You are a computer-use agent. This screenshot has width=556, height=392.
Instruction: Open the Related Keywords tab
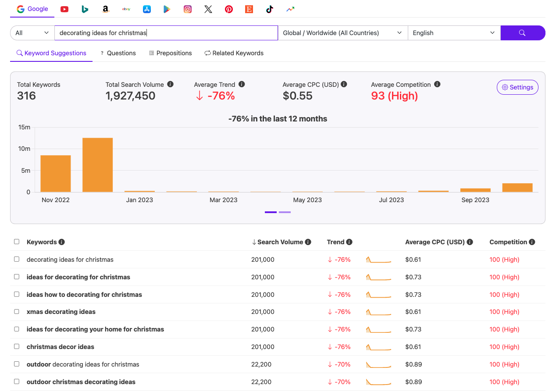coord(234,53)
